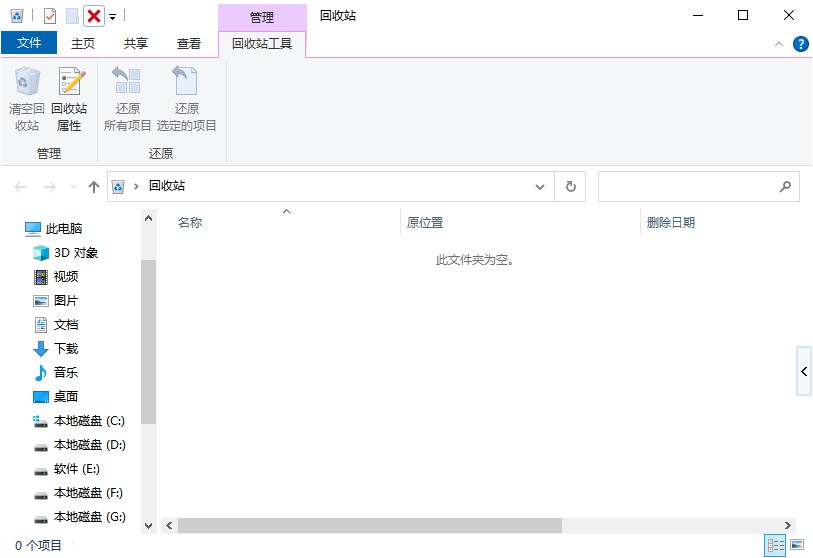The height and width of the screenshot is (558, 813).
Task: Open the quick access toolbar customize dropdown
Action: point(113,17)
